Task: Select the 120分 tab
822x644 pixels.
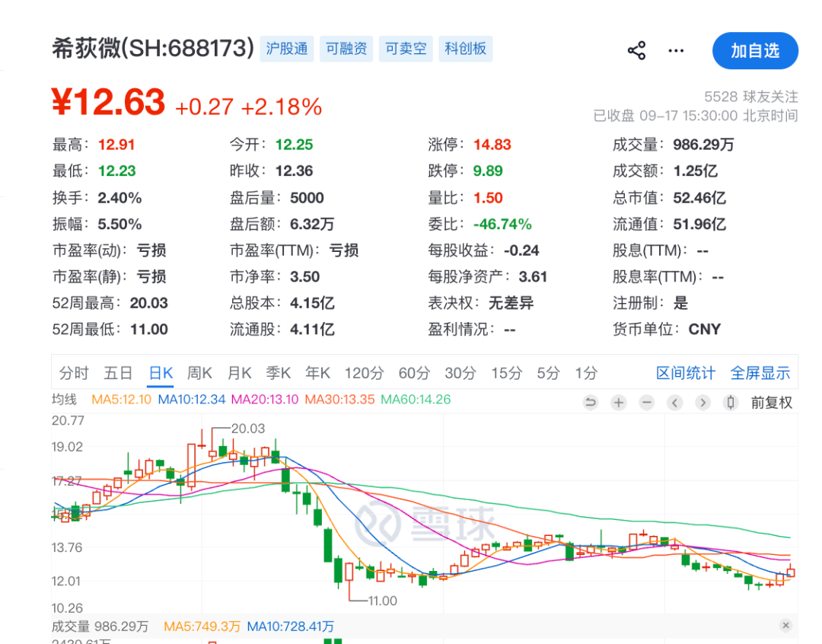Action: 365,374
